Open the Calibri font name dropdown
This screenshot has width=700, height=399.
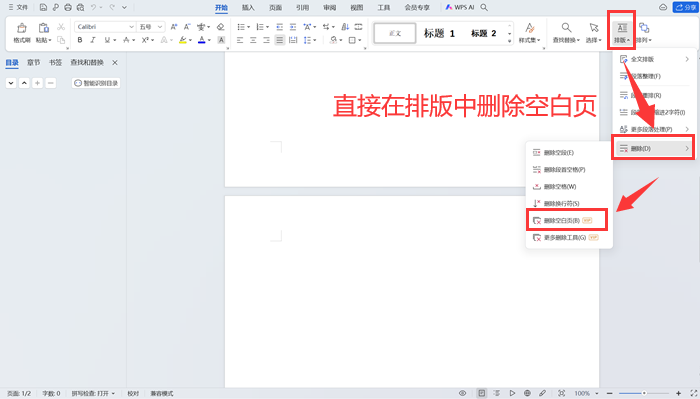pyautogui.click(x=105, y=27)
